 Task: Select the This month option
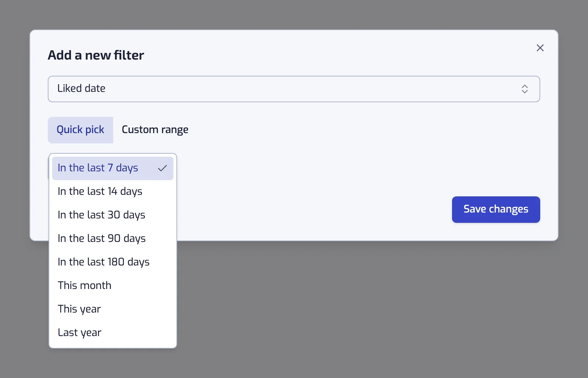112,286
